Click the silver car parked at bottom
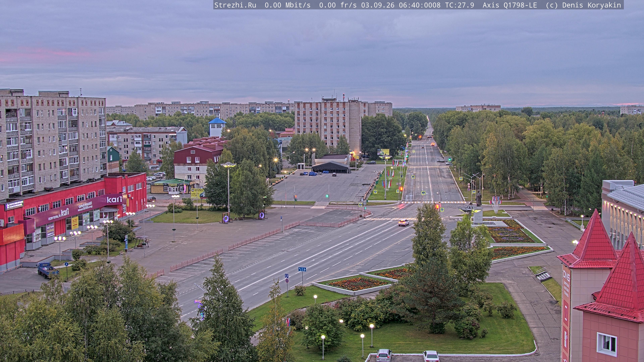The width and height of the screenshot is (644, 362). pyautogui.click(x=384, y=355)
